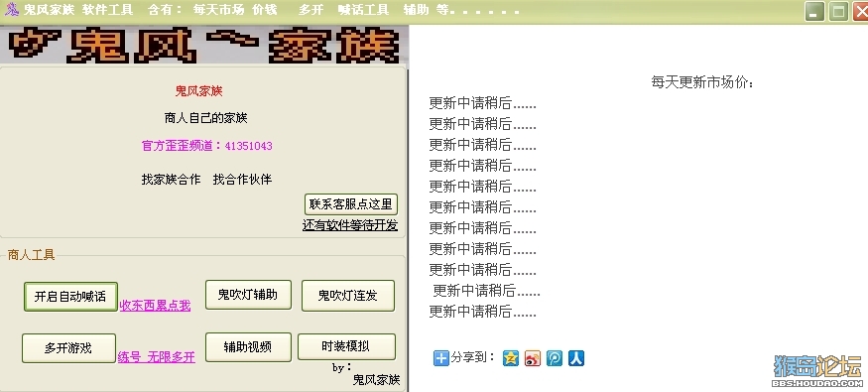The width and height of the screenshot is (868, 392).
Task: Start 多开游戏 button
Action: click(x=68, y=348)
